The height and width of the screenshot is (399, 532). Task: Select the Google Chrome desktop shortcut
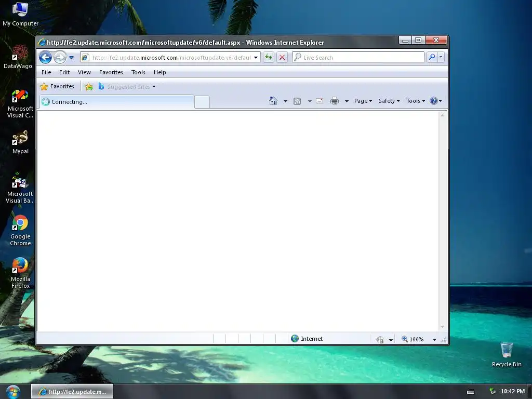20,230
